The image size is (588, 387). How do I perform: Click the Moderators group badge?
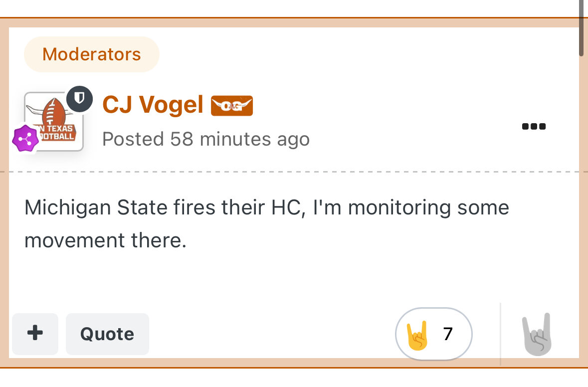click(92, 54)
